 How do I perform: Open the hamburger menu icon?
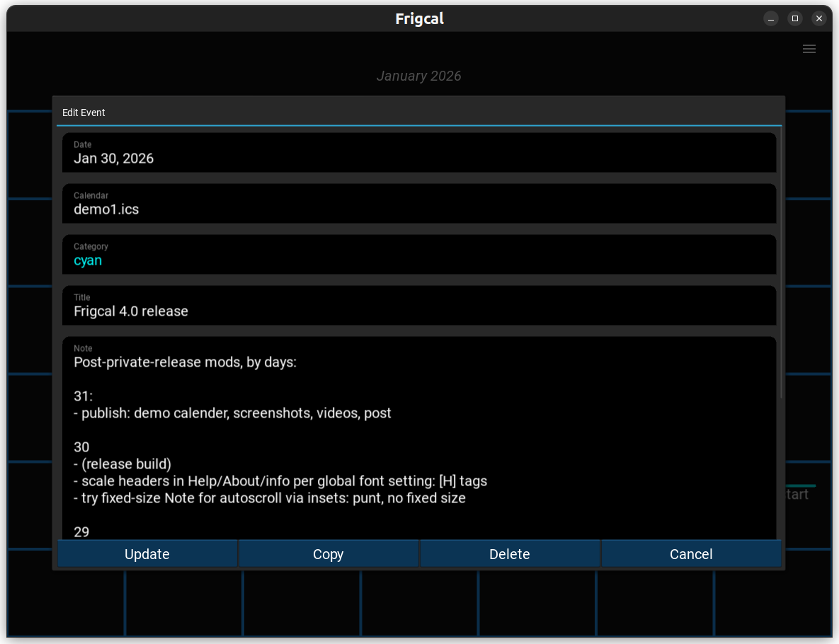[809, 49]
